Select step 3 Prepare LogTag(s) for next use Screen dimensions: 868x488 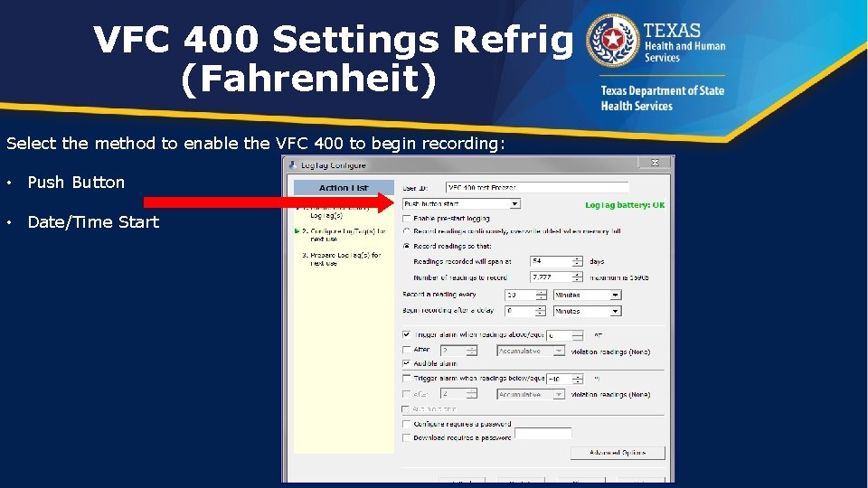341,259
